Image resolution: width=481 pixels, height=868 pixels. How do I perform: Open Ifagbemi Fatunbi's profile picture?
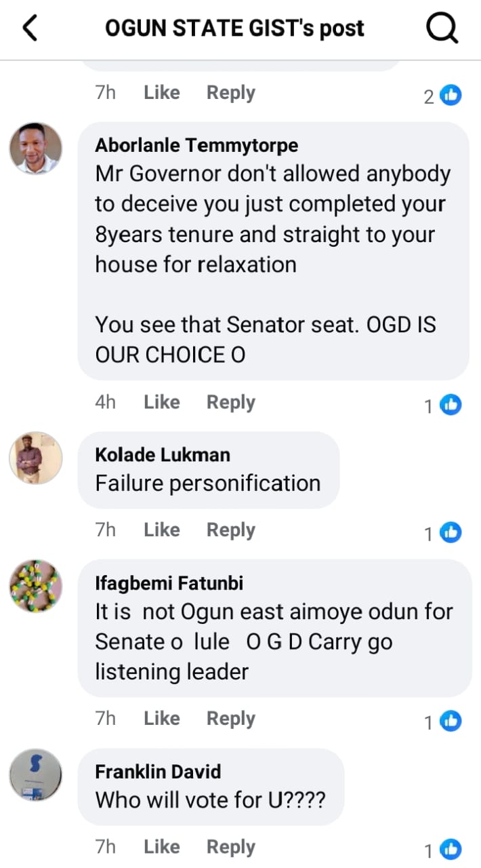(36, 586)
